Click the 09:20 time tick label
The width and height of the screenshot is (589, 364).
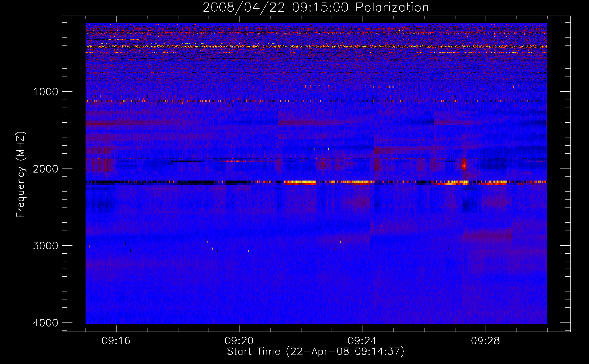point(239,341)
